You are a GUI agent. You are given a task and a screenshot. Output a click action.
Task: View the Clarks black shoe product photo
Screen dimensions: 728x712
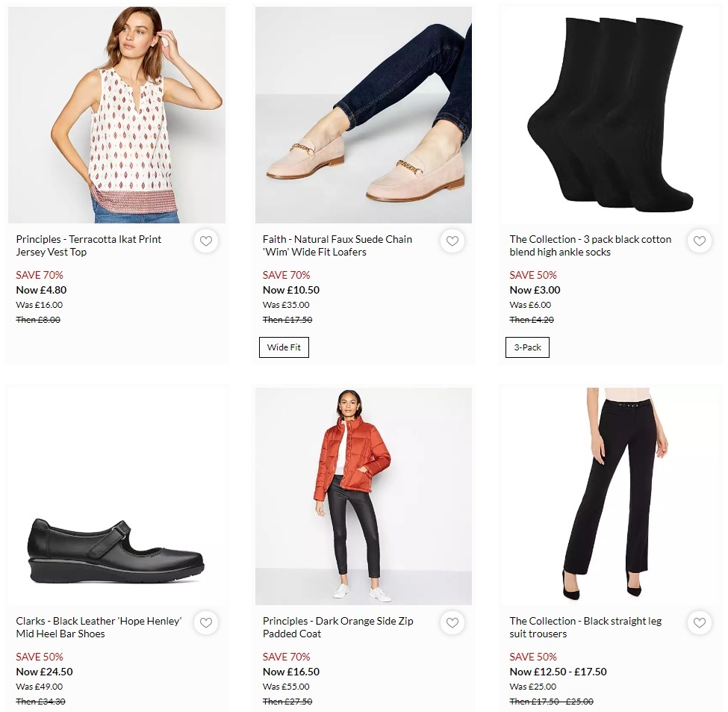point(116,495)
